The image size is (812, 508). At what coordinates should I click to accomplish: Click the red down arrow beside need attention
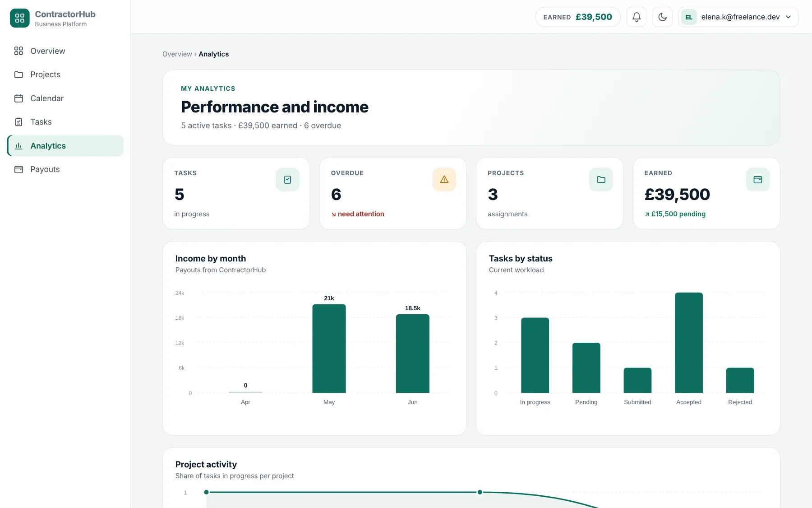334,214
